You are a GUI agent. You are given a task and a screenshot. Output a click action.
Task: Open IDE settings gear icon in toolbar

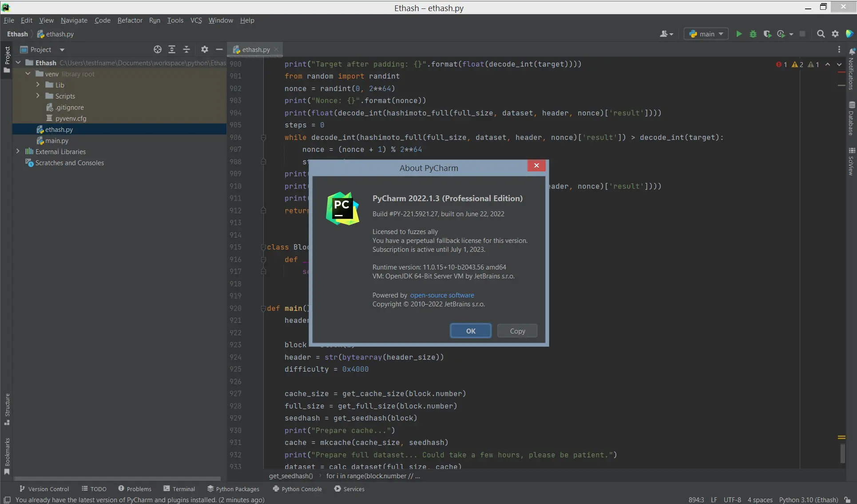pos(835,34)
